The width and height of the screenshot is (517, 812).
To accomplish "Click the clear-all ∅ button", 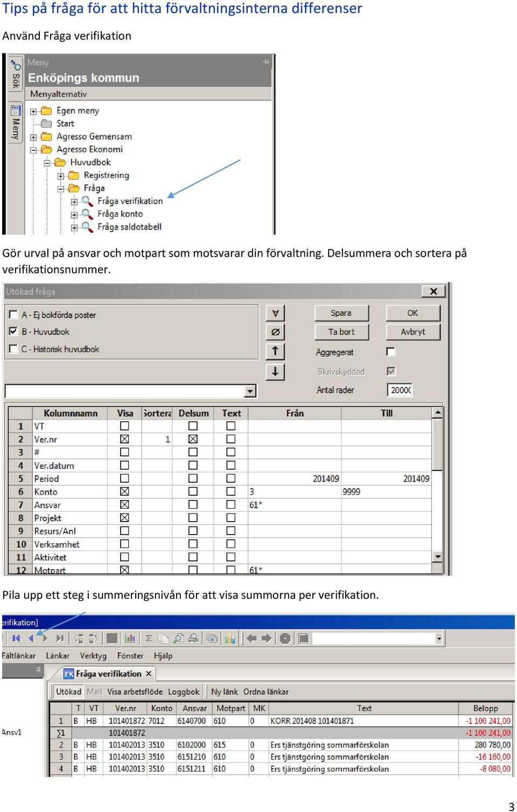I will (275, 332).
